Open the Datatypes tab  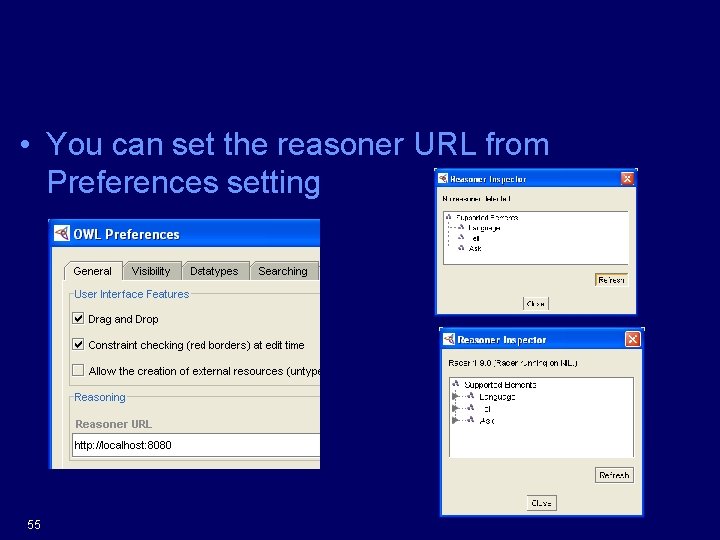click(x=214, y=271)
